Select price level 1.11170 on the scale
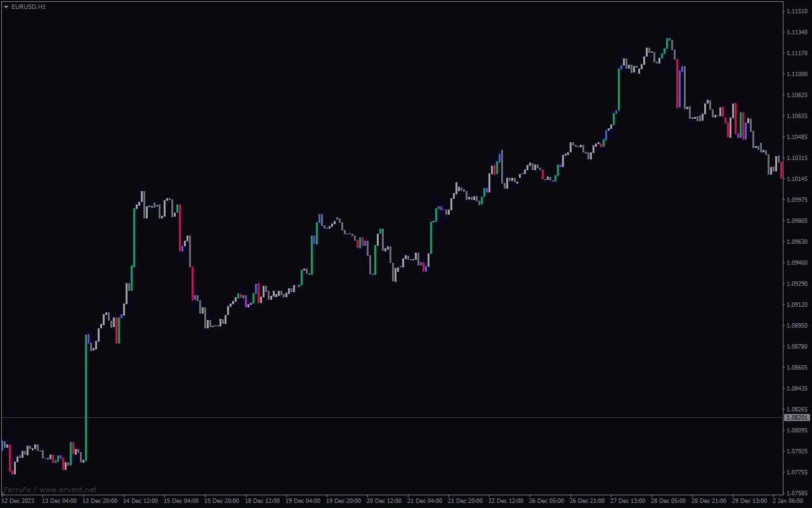The image size is (812, 508). 797,53
